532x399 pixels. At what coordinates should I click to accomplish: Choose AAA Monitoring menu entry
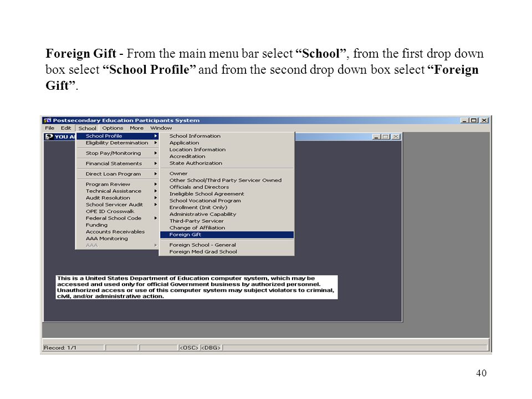[117, 238]
